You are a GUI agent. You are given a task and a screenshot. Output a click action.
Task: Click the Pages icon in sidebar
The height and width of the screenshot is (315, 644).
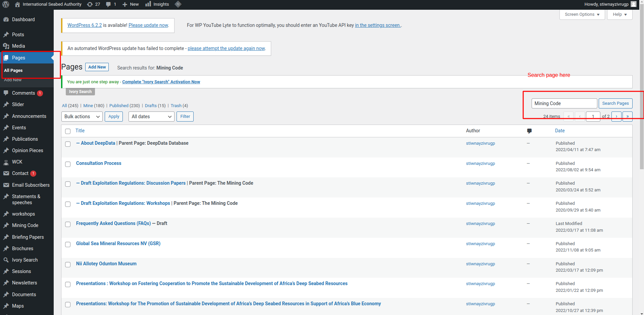6,58
